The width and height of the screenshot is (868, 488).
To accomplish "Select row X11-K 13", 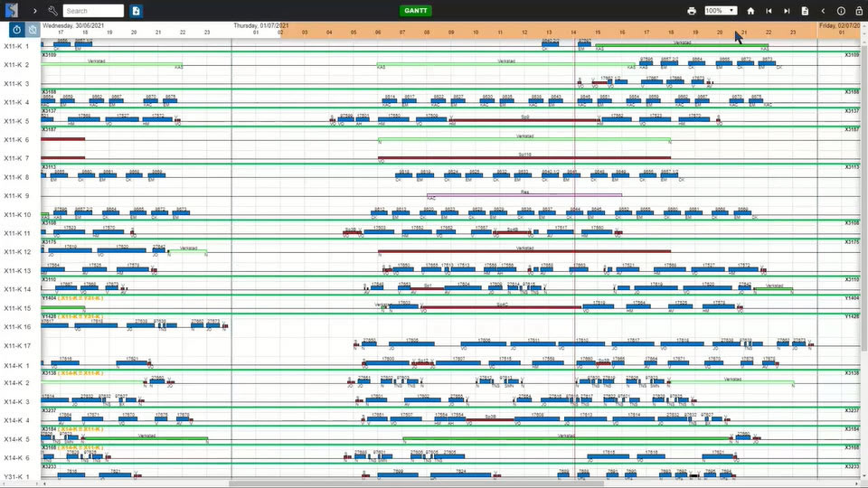I will pos(18,270).
